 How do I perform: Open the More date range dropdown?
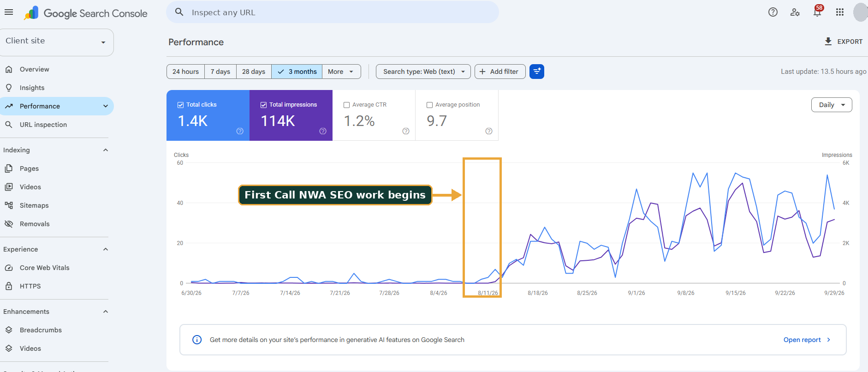[341, 72]
